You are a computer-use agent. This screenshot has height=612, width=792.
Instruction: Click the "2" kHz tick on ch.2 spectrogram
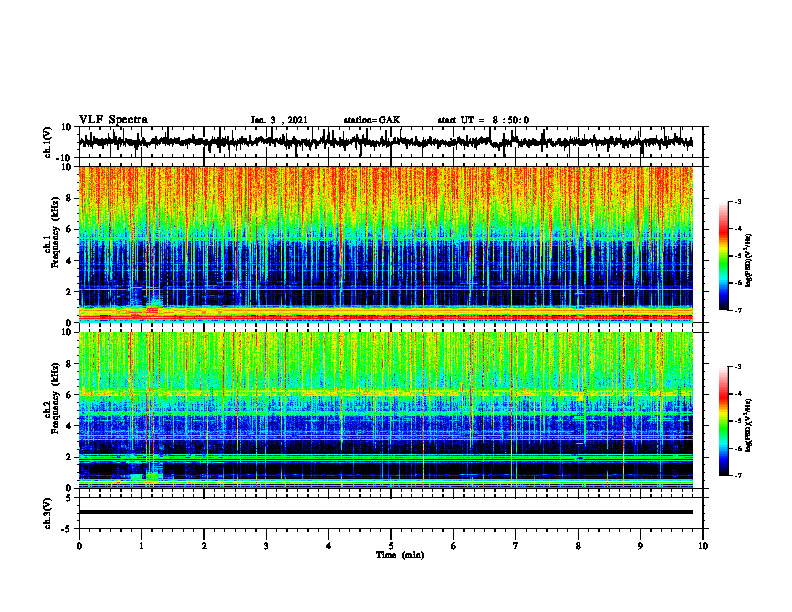pyautogui.click(x=69, y=457)
